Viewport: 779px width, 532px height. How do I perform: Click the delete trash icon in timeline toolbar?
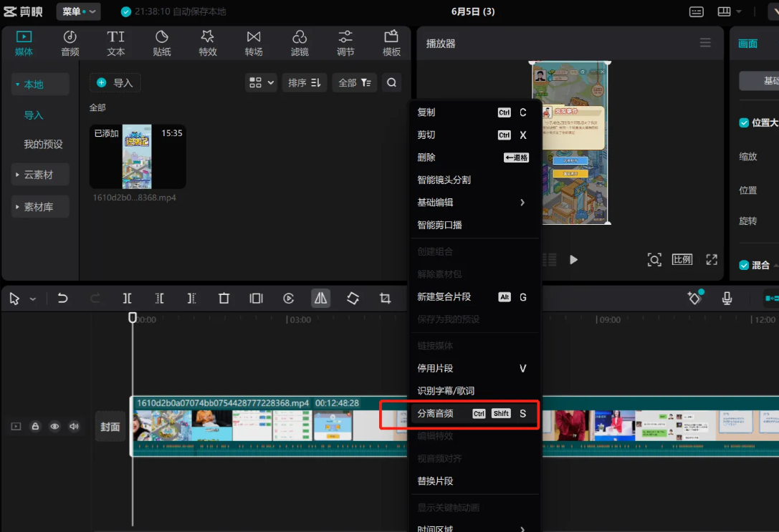point(224,299)
